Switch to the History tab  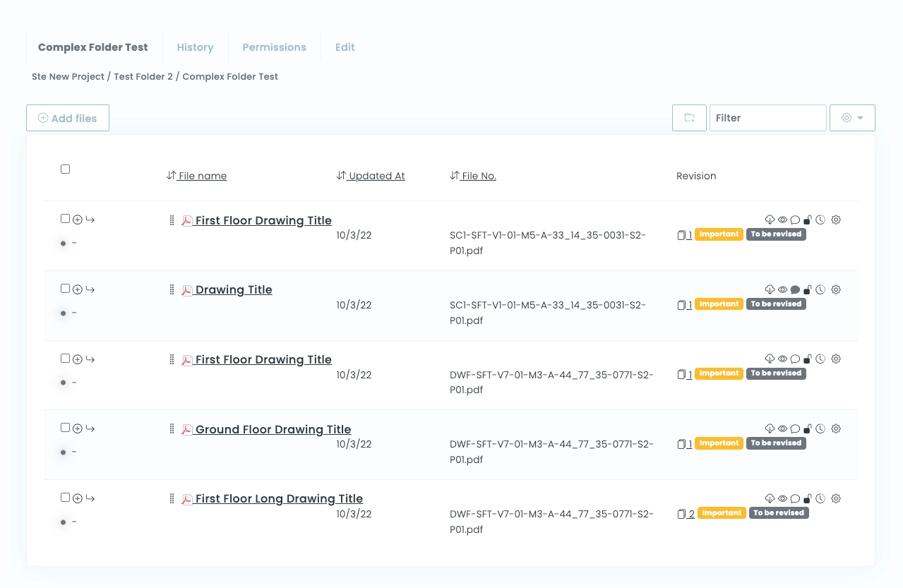point(195,47)
